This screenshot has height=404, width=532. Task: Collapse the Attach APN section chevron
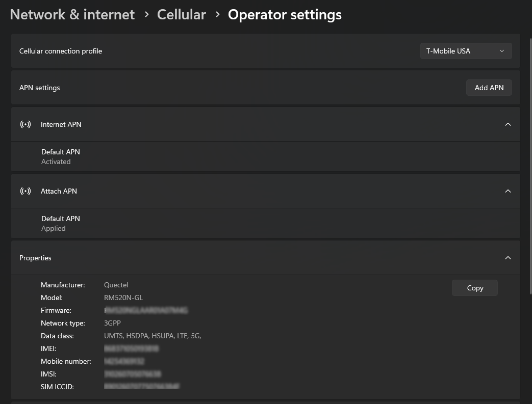[508, 191]
